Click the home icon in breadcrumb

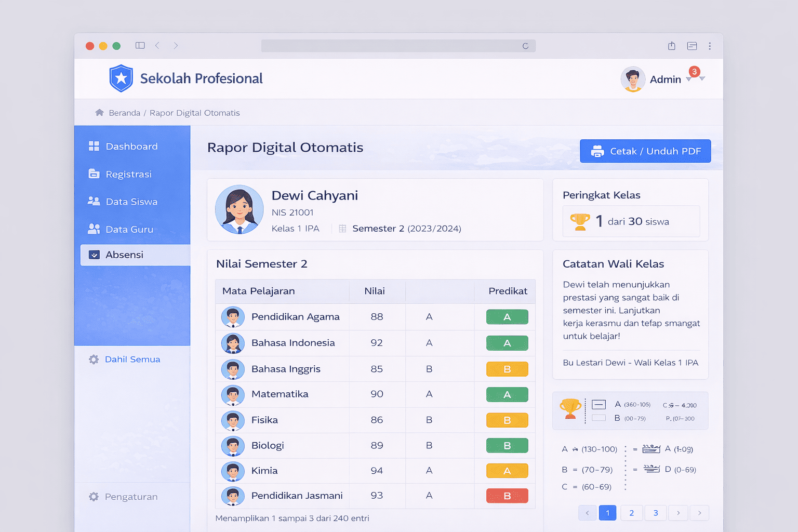(x=99, y=113)
